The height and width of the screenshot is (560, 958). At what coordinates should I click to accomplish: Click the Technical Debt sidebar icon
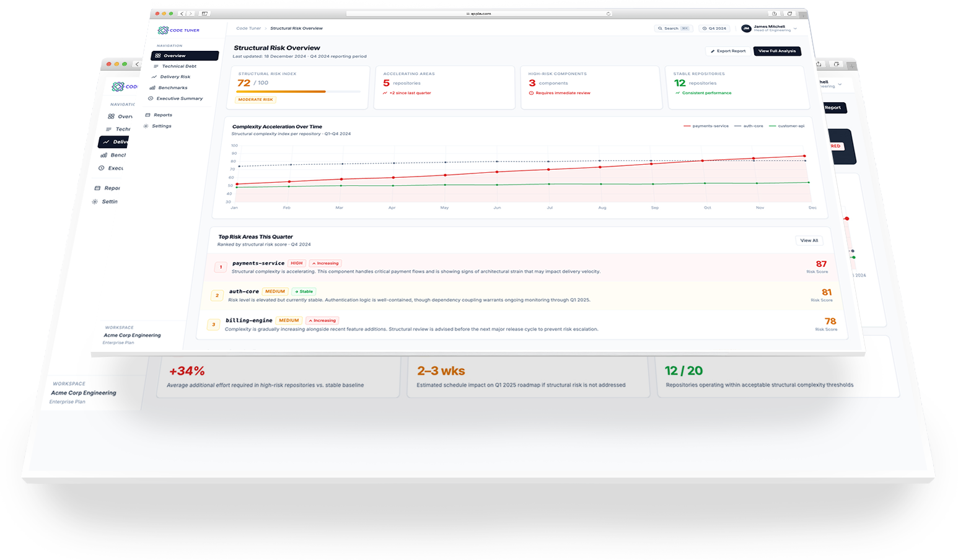point(156,66)
